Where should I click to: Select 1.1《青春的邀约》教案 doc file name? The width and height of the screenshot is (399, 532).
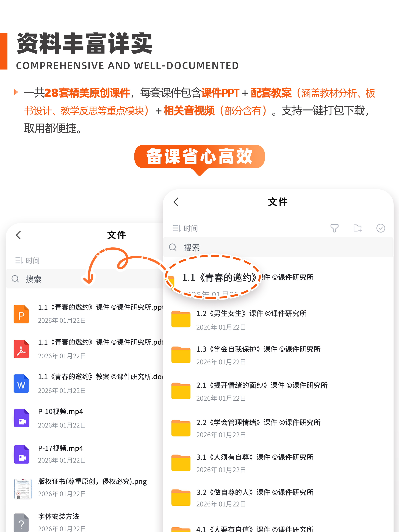(101, 377)
